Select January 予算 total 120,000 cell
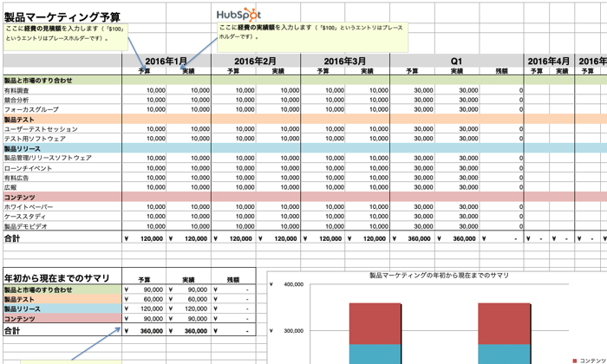This screenshot has width=607, height=364. click(x=145, y=238)
